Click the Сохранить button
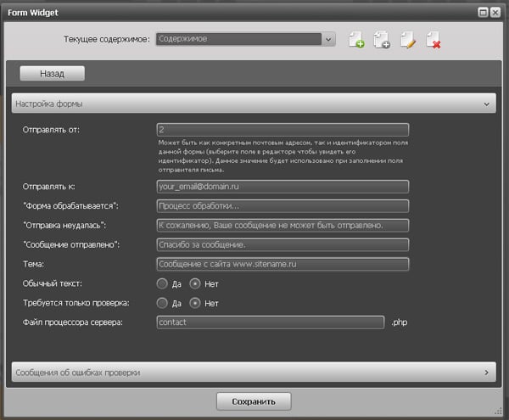This screenshot has height=420, width=509. pyautogui.click(x=254, y=400)
